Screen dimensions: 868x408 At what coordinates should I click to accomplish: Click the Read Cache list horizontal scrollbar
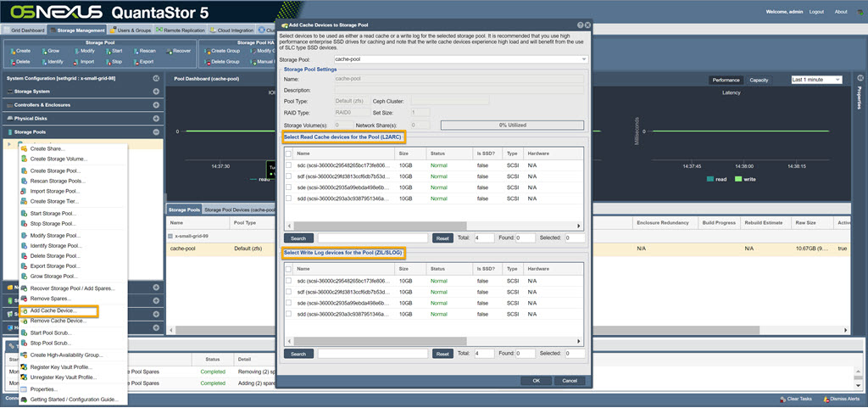(381, 226)
